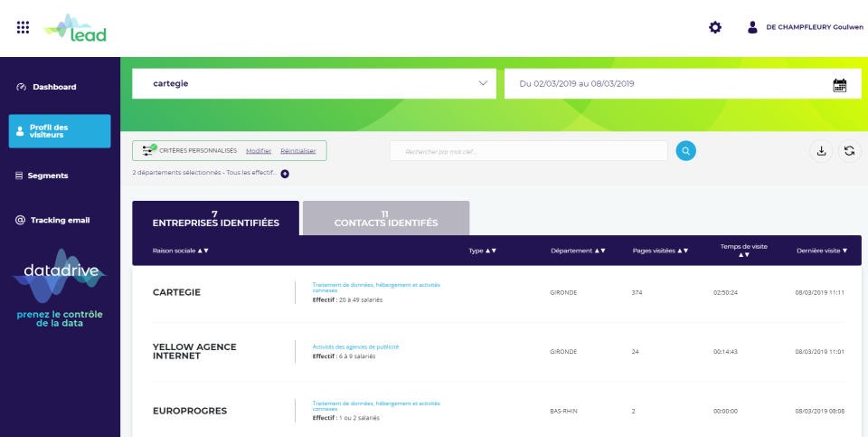Sort by Raison sociale column

point(181,251)
